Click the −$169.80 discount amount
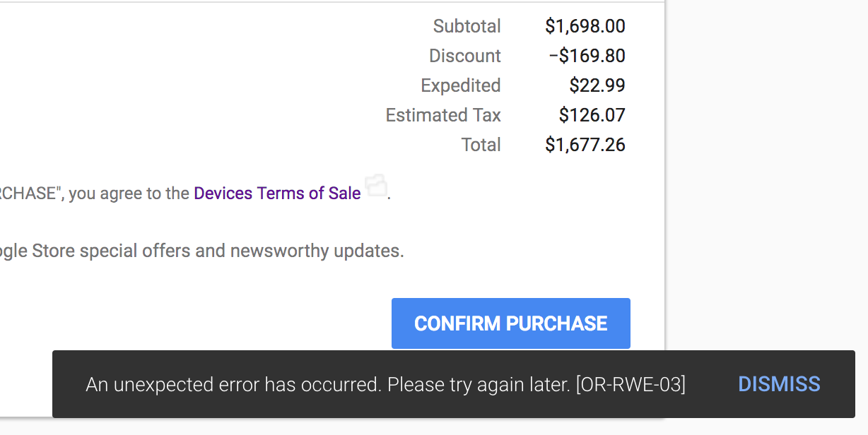This screenshot has height=435, width=868. [x=587, y=56]
